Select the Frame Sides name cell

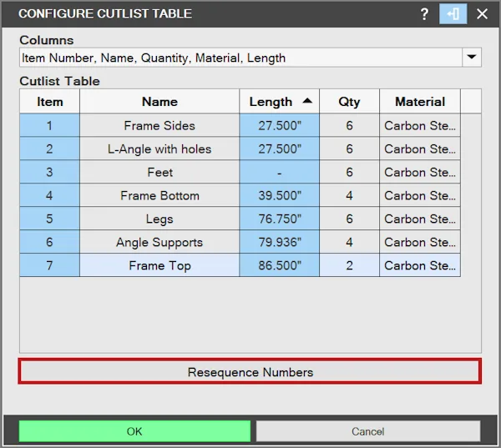(159, 125)
